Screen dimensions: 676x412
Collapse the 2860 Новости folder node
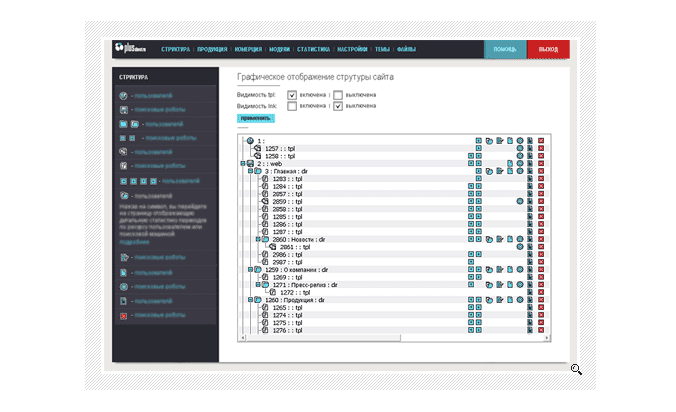click(258, 239)
